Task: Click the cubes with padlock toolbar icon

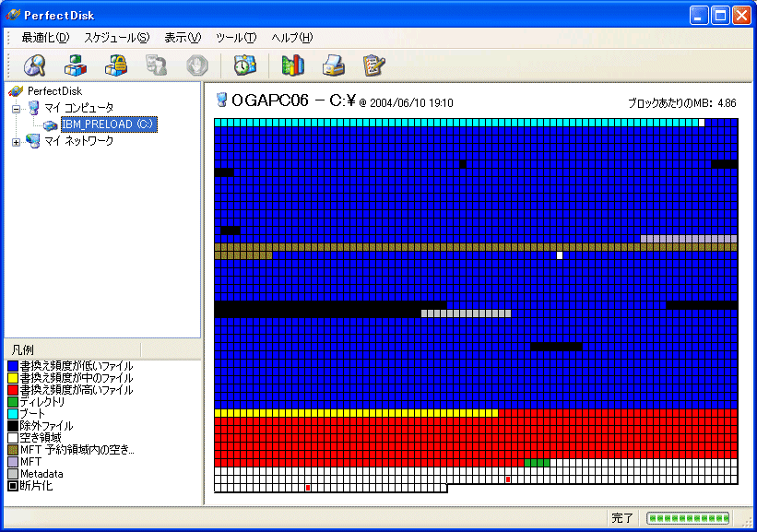Action: (x=116, y=65)
